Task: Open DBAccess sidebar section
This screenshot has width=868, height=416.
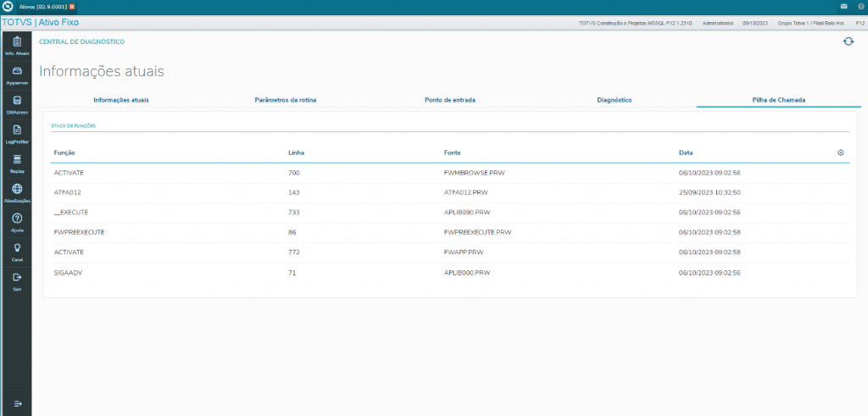Action: pos(17,104)
